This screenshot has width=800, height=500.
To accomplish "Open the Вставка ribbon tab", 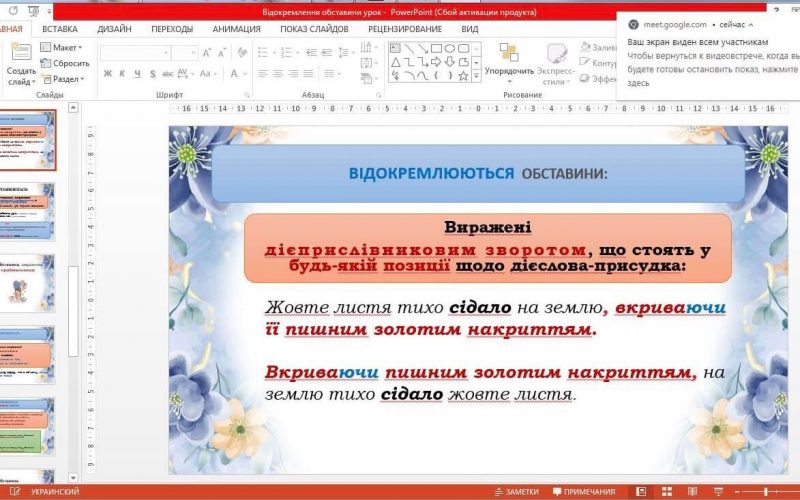I will pyautogui.click(x=60, y=29).
